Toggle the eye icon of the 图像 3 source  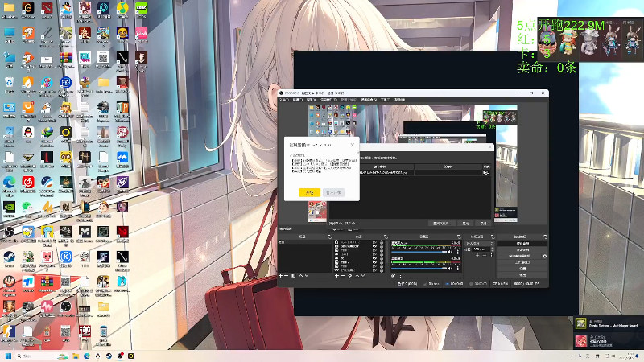374,250
